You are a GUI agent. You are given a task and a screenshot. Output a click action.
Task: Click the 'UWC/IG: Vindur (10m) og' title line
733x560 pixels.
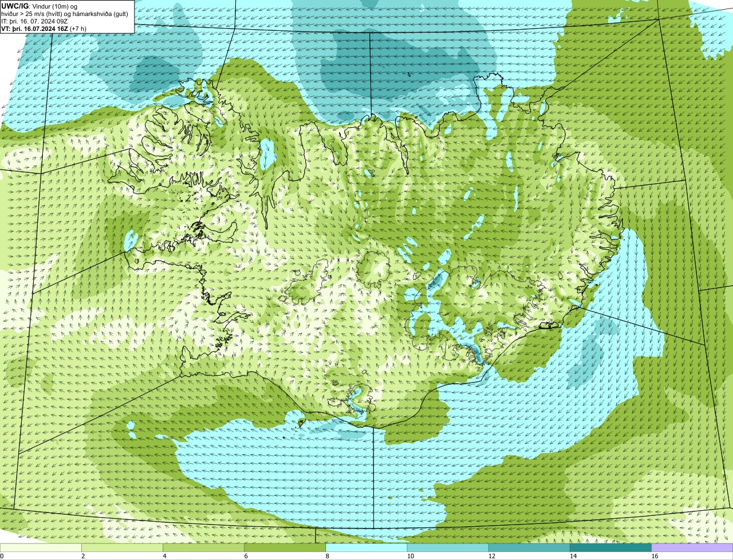pyautogui.click(x=40, y=6)
